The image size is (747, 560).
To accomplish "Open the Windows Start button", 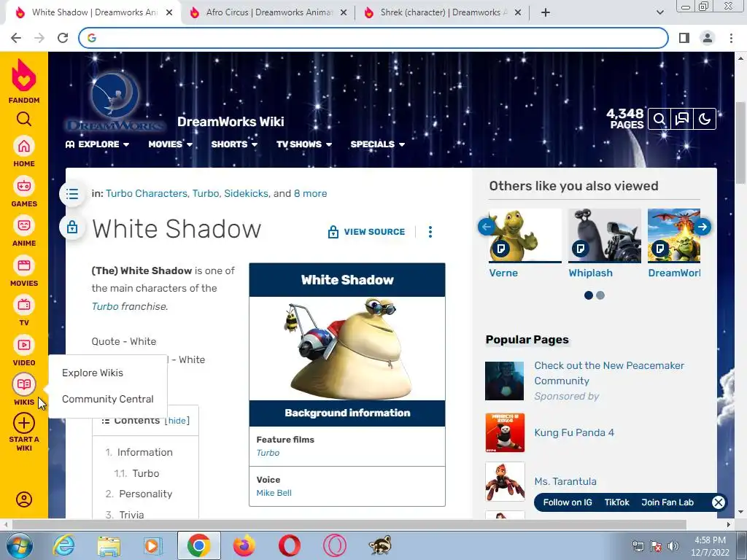I will [x=18, y=545].
